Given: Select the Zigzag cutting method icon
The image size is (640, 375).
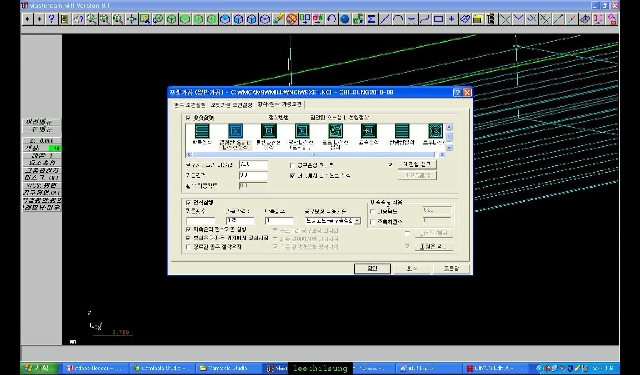Looking at the screenshot, I should point(202,131).
